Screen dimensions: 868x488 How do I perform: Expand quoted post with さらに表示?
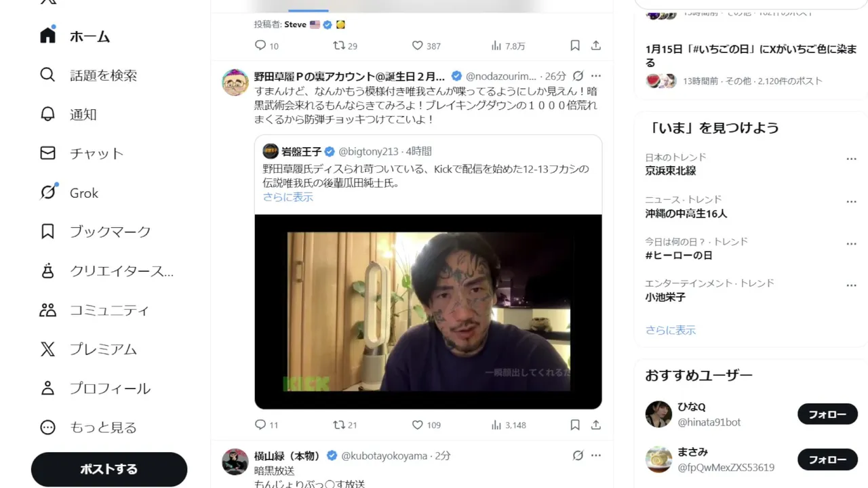pyautogui.click(x=288, y=197)
